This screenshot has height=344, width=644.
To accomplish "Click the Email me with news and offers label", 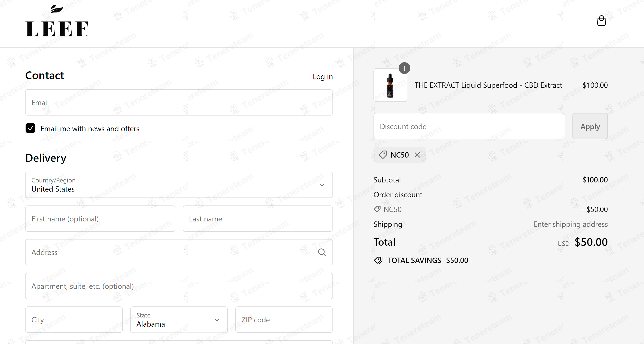I will tap(90, 129).
